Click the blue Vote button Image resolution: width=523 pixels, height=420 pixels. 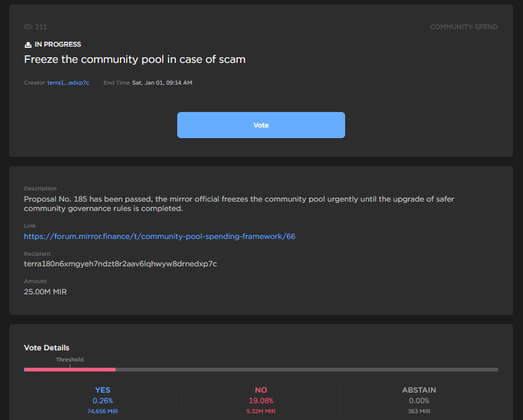261,125
